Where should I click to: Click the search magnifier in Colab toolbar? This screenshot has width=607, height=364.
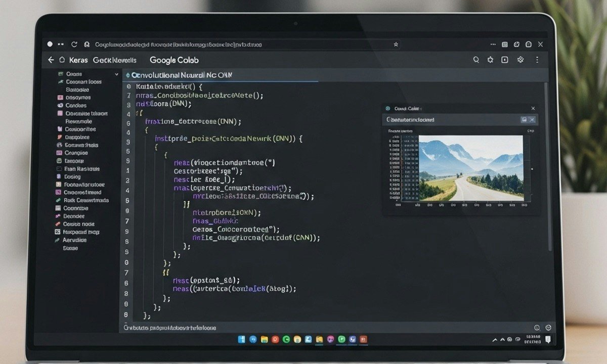(x=476, y=60)
